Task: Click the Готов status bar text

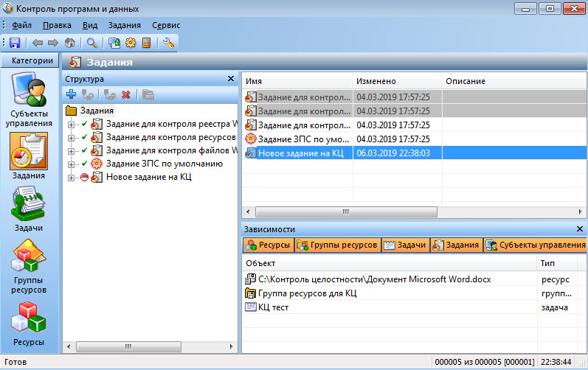Action: pos(15,362)
